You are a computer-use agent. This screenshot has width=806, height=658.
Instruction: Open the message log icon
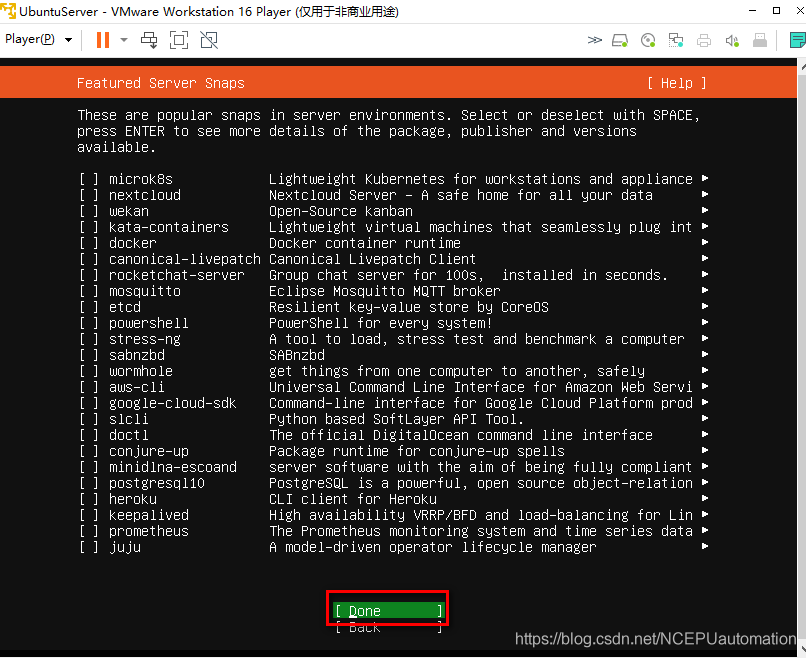coord(797,40)
